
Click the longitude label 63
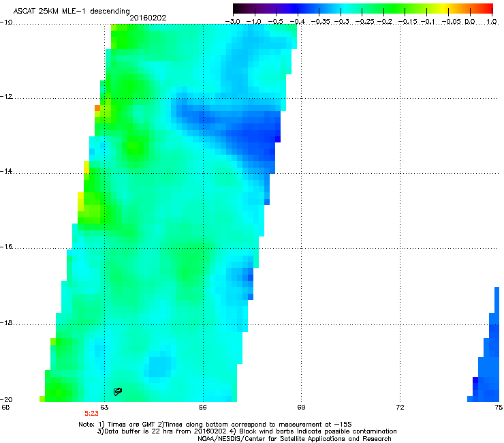point(104,408)
